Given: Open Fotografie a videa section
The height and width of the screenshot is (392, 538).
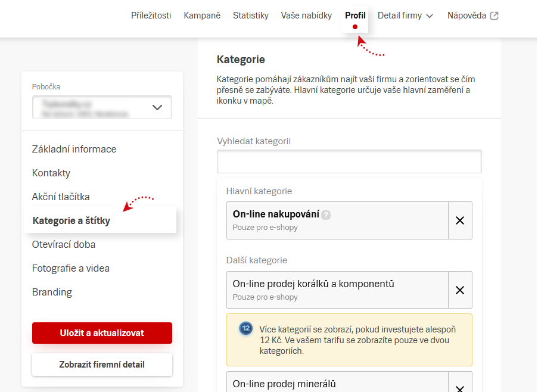Looking at the screenshot, I should (x=71, y=268).
